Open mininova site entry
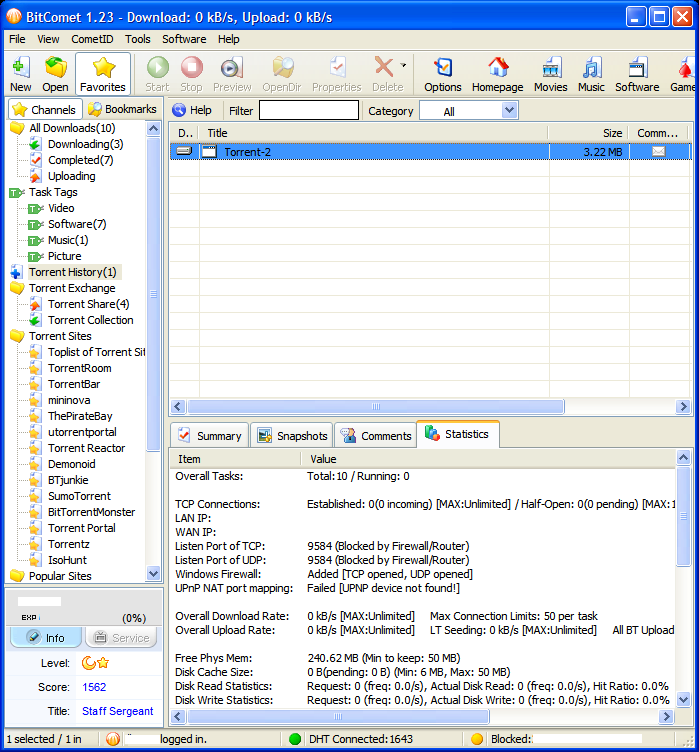The image size is (699, 752). (x=69, y=400)
